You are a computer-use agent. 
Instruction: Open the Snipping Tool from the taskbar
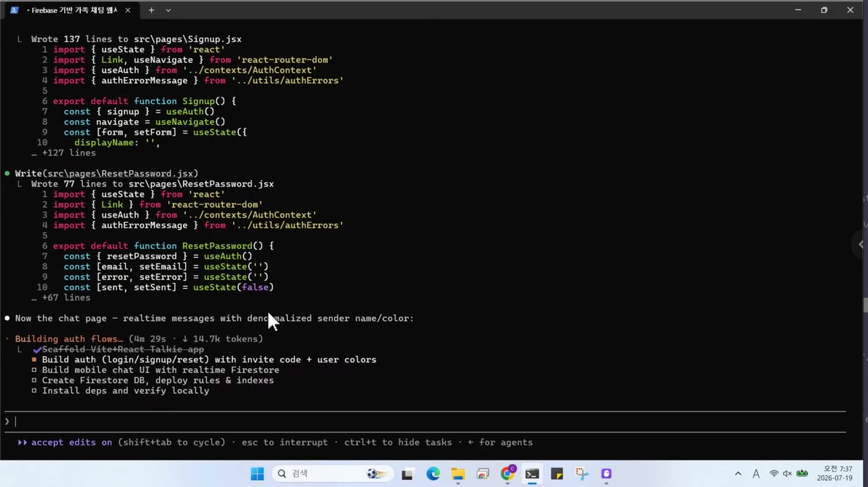click(582, 474)
